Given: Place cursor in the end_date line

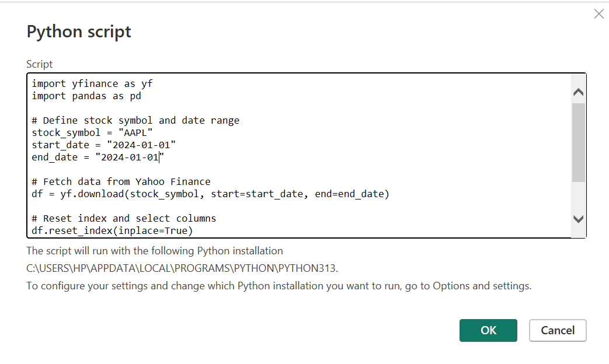Looking at the screenshot, I should pyautogui.click(x=98, y=157).
